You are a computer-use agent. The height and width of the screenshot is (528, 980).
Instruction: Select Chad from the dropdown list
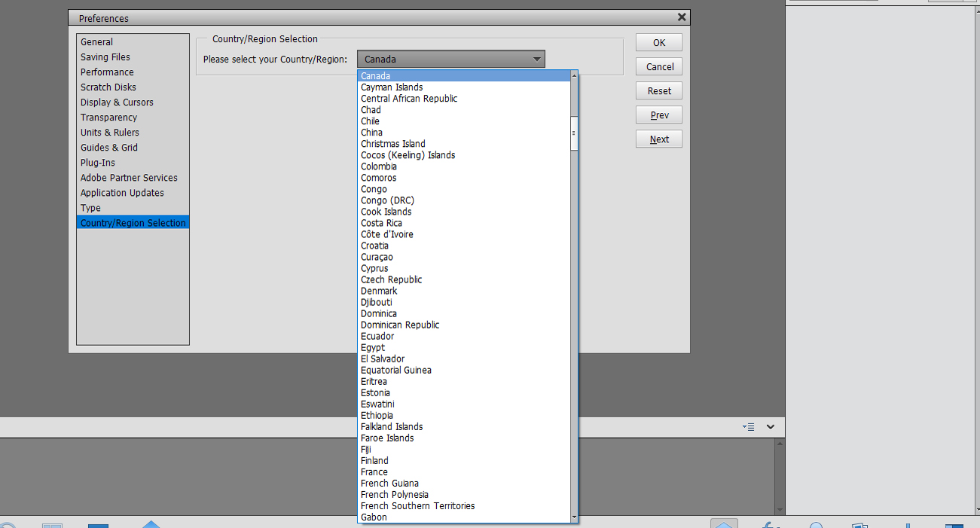pos(464,109)
